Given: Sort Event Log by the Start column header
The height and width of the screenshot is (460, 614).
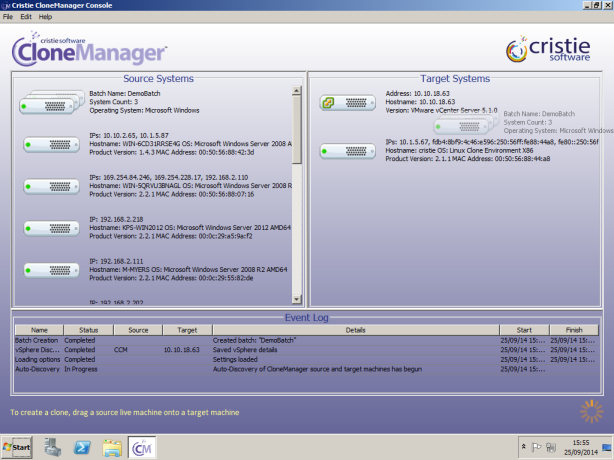Looking at the screenshot, I should 524,330.
